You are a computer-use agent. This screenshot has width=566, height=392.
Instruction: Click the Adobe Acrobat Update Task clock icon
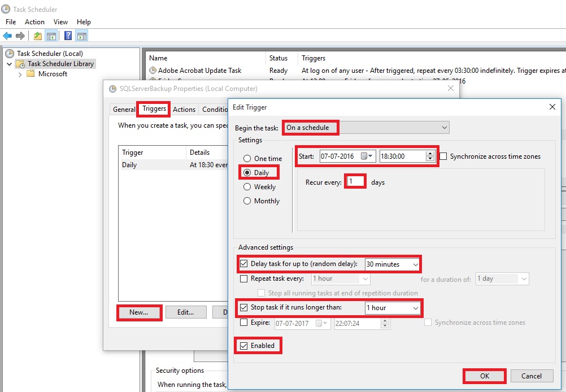pyautogui.click(x=153, y=71)
